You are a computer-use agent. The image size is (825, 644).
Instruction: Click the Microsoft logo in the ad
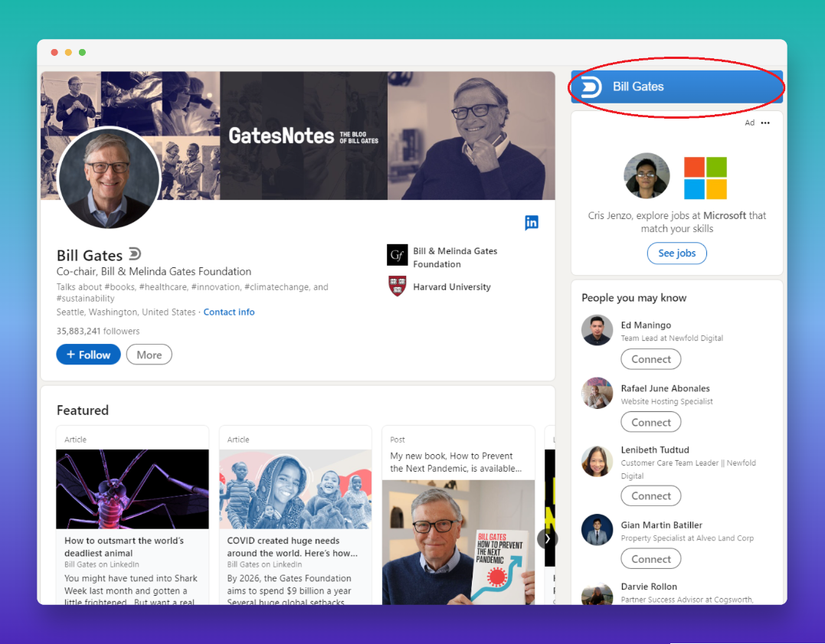[x=705, y=178]
